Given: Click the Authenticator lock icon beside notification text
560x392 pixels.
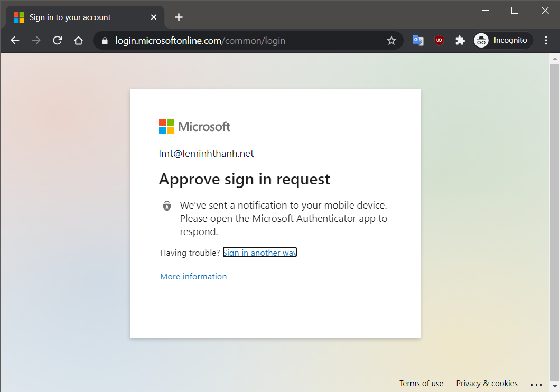Looking at the screenshot, I should [167, 206].
